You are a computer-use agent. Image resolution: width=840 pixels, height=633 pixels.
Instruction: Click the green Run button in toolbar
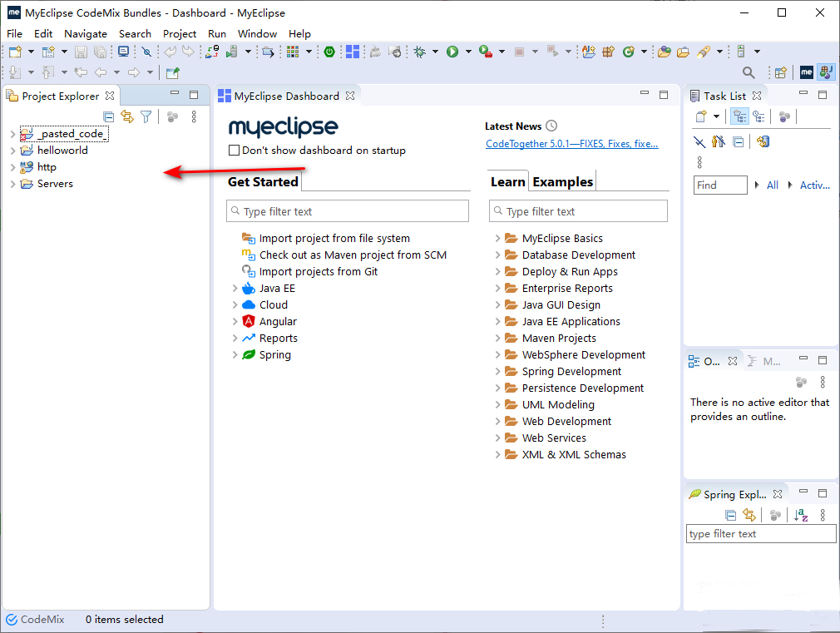pos(452,52)
